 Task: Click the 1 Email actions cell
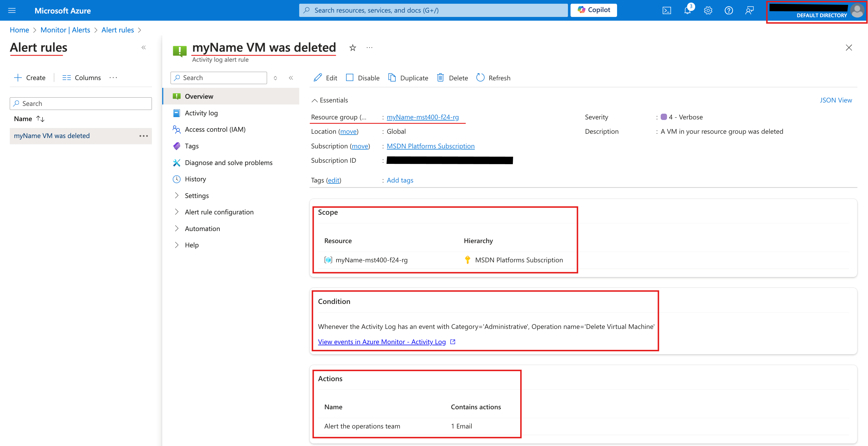pos(461,426)
